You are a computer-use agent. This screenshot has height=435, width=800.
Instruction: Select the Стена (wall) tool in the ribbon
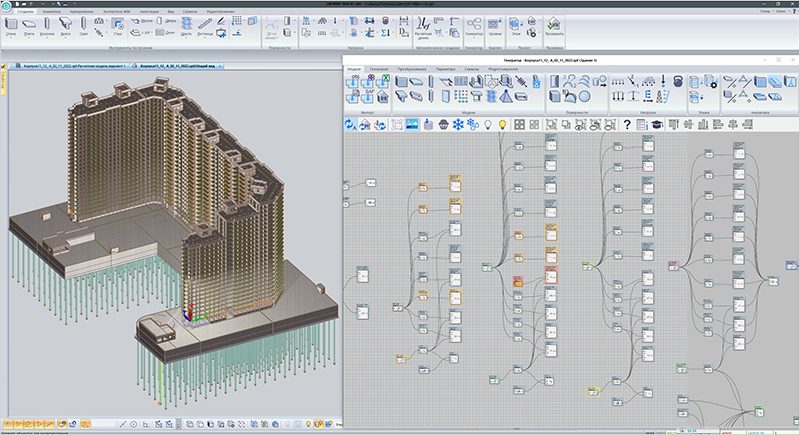point(11,27)
